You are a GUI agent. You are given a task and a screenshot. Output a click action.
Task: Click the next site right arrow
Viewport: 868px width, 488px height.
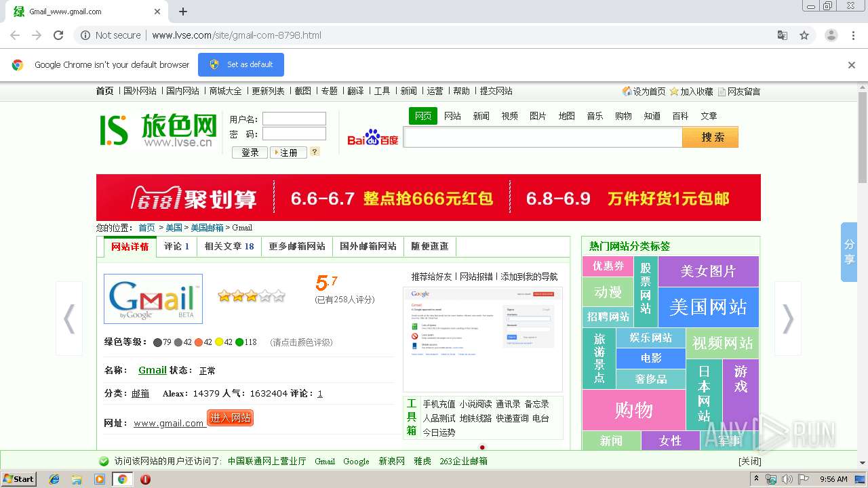[788, 319]
